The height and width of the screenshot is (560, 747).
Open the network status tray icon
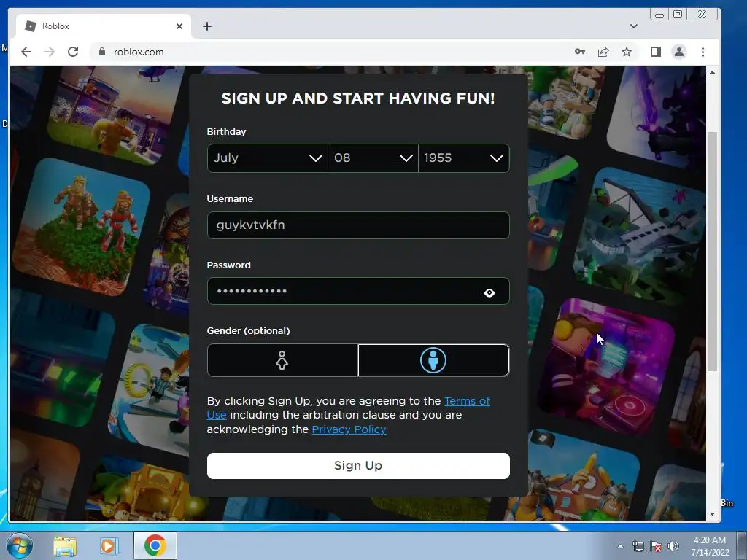[x=638, y=546]
